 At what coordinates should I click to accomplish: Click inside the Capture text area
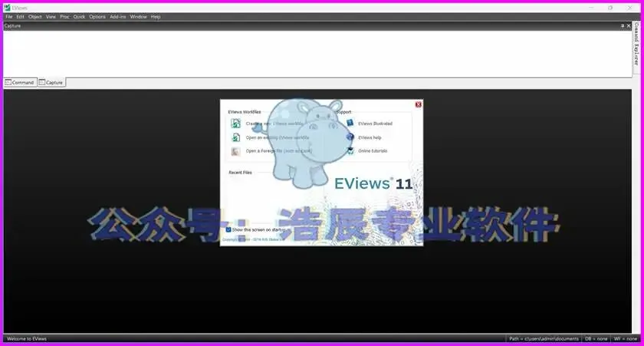[x=317, y=54]
